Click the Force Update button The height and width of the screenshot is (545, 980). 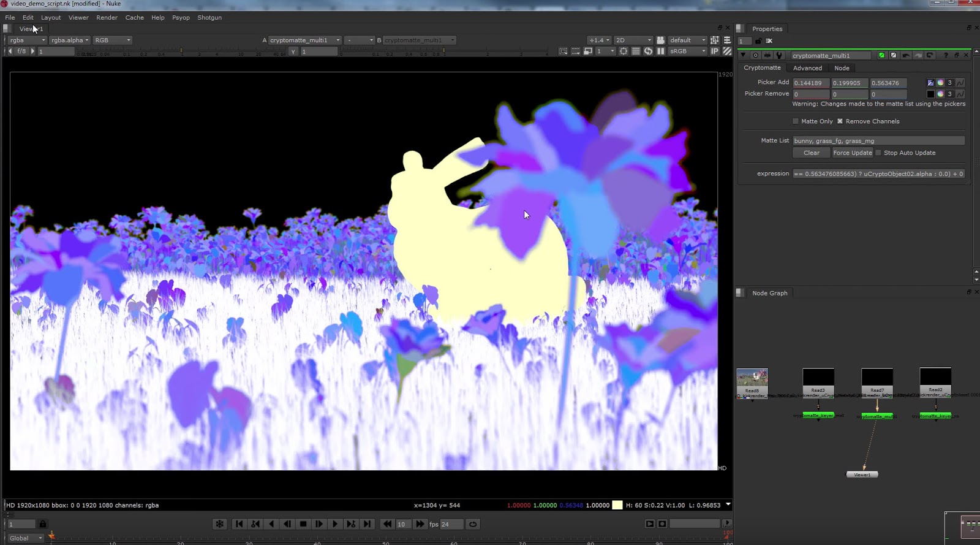pos(852,153)
